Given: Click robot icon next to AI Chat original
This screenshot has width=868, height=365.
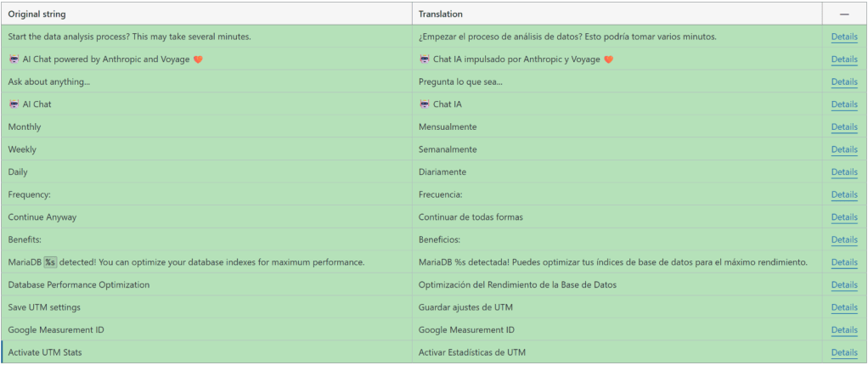Looking at the screenshot, I should pos(14,104).
